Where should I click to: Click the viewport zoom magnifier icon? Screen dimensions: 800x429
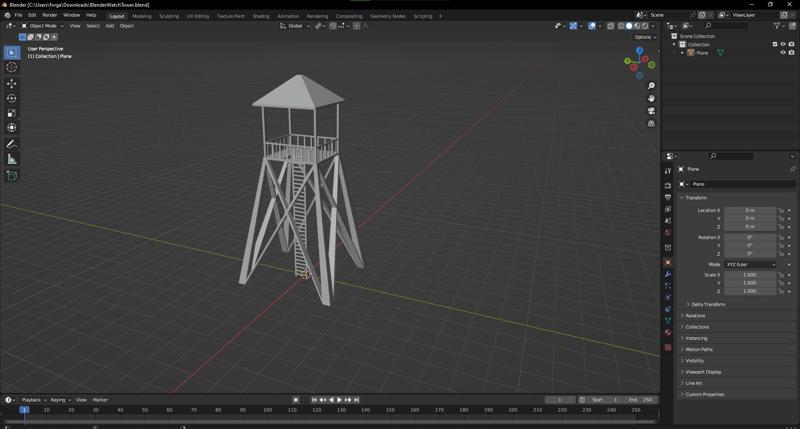tap(651, 86)
